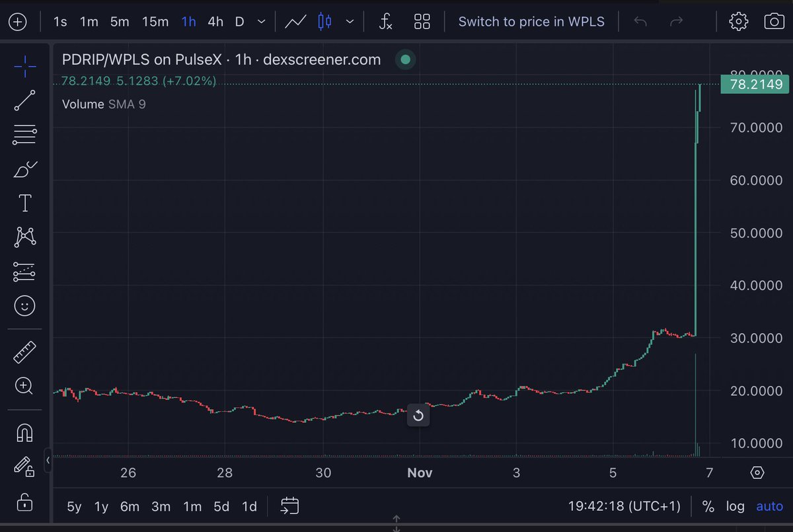Select the D daily timeframe
Viewport: 793px width, 532px height.
click(240, 22)
